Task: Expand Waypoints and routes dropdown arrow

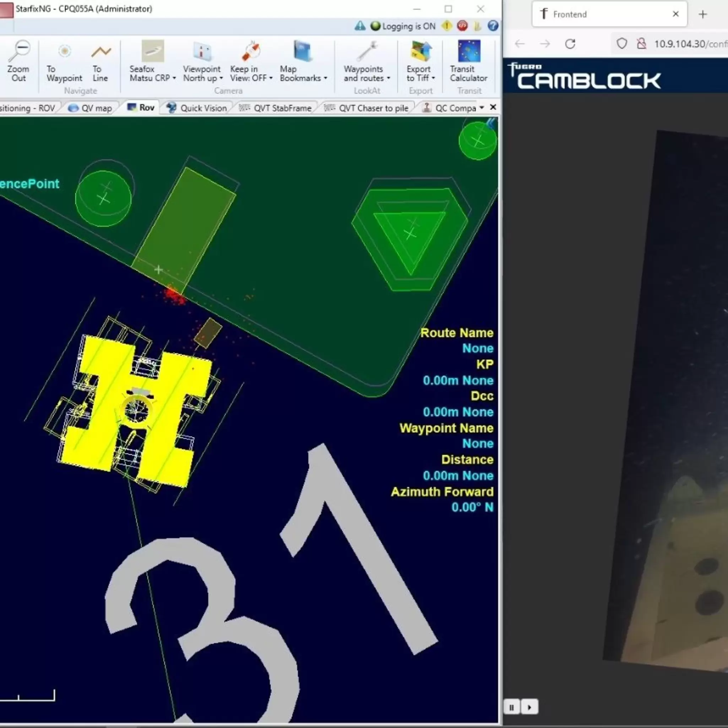Action: click(x=389, y=78)
